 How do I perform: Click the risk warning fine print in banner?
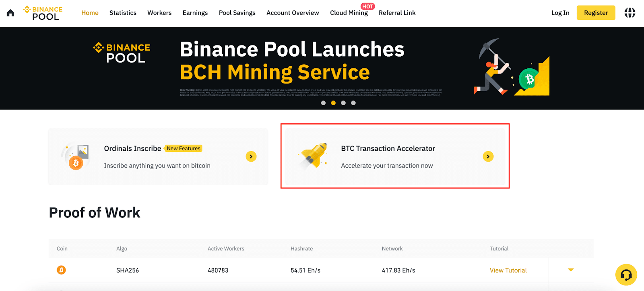(311, 92)
